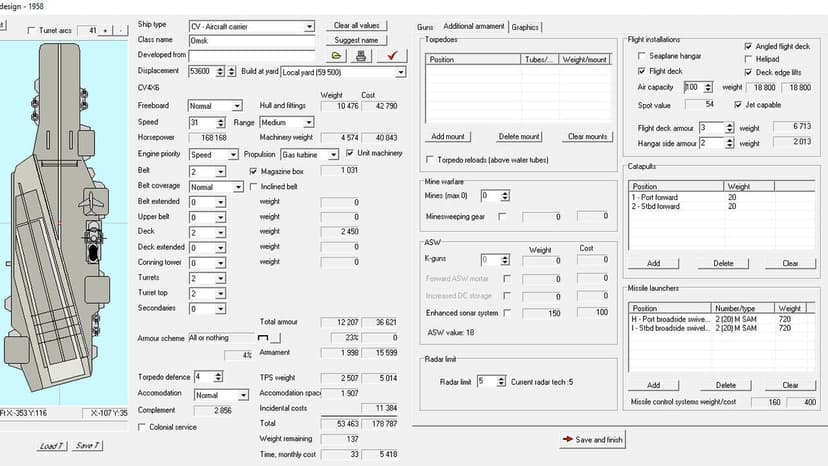The width and height of the screenshot is (828, 466).
Task: Adjust the Radar limit spinner
Action: click(501, 381)
